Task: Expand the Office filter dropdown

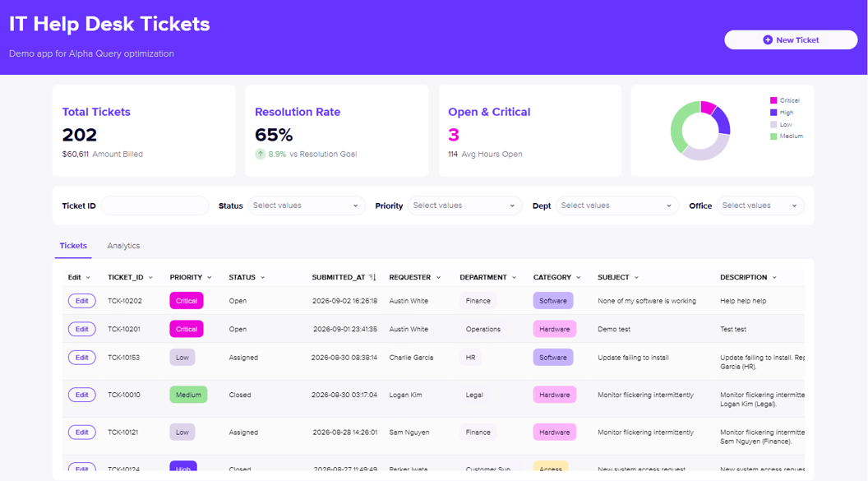Action: [x=760, y=206]
